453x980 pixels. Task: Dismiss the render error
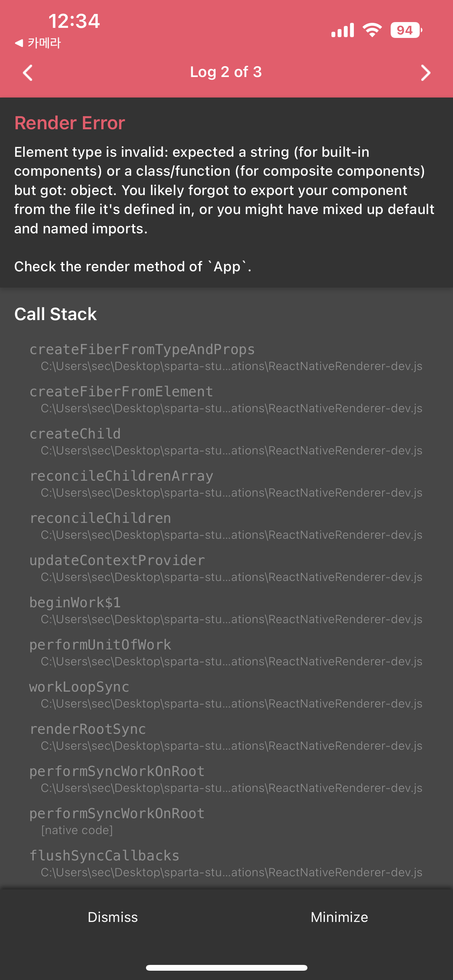[x=113, y=917]
